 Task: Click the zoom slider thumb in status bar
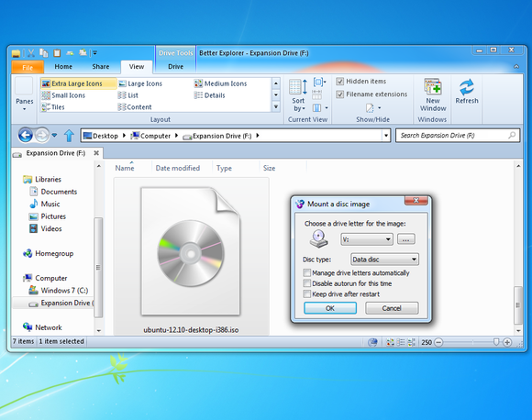coord(495,342)
